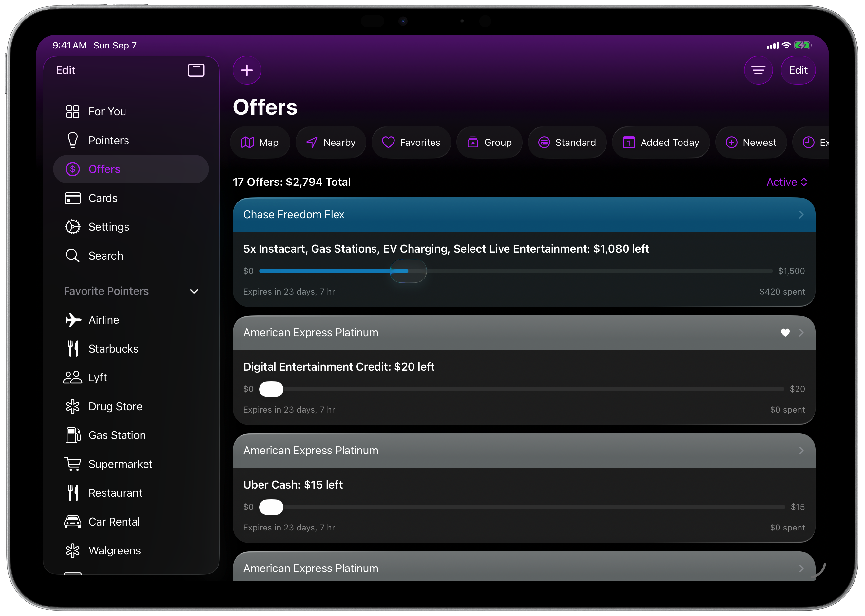
Task: Switch to the For You tab
Action: pos(106,111)
